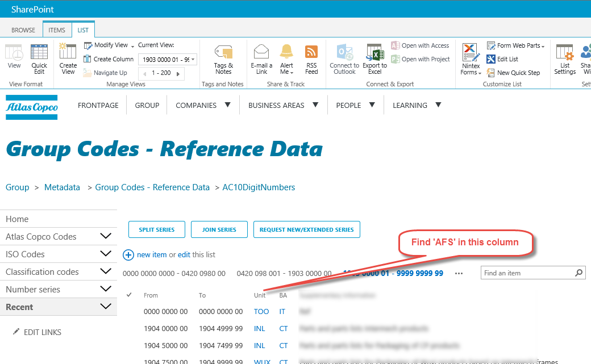591x364 pixels.
Task: Collapse the Recent section chevron
Action: (x=106, y=306)
